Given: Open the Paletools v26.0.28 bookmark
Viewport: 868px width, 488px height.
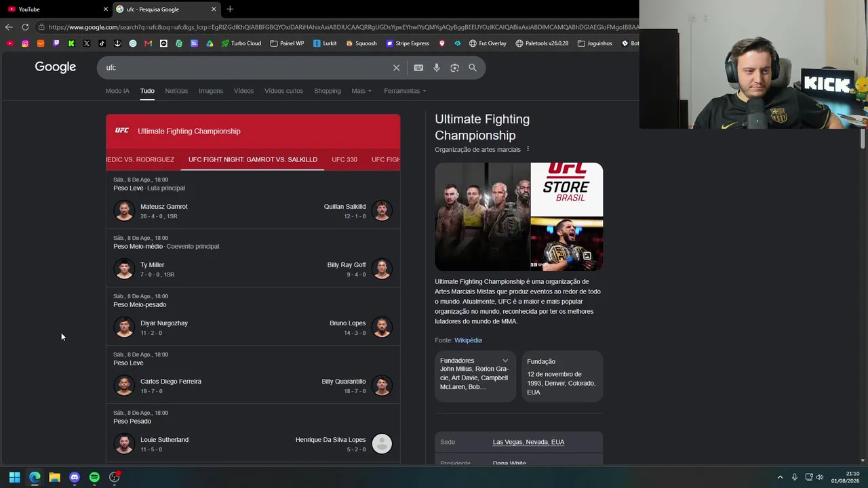Looking at the screenshot, I should click(x=542, y=43).
